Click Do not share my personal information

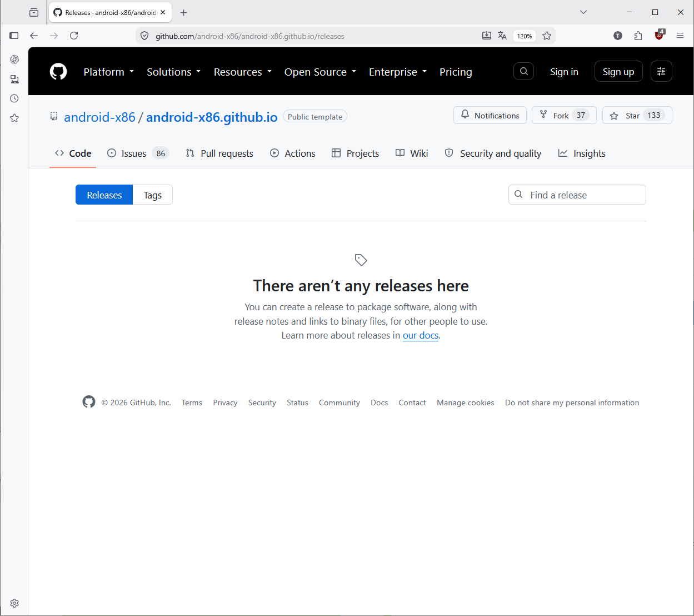[x=572, y=403]
